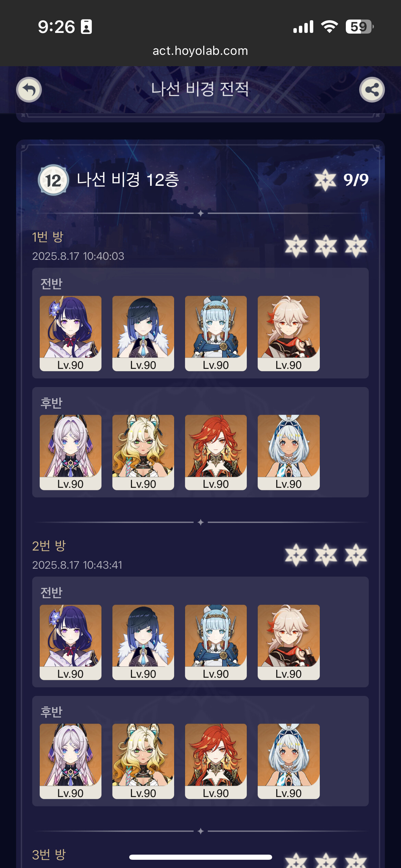The height and width of the screenshot is (868, 401).
Task: Select purple-haired character in room 1 first half
Action: pos(71,333)
